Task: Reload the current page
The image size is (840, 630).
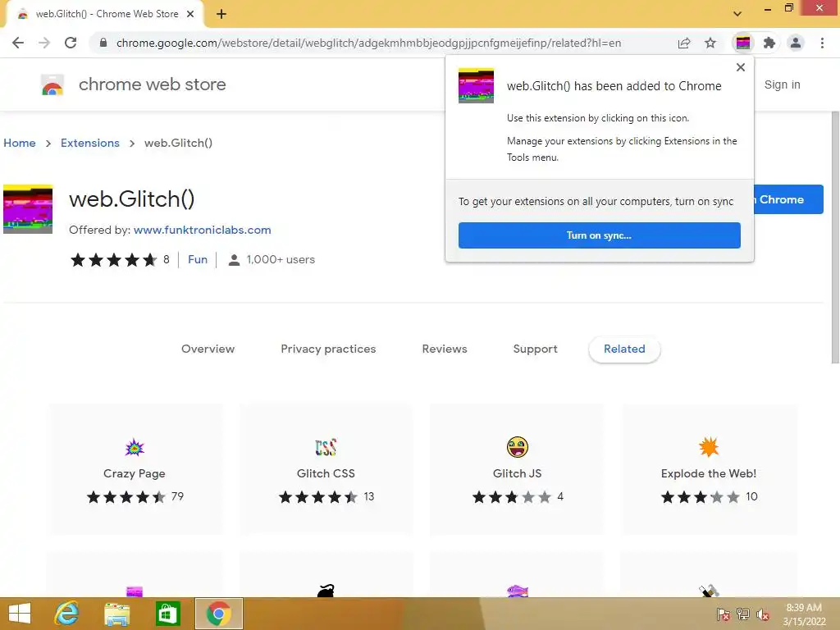Action: (71, 43)
